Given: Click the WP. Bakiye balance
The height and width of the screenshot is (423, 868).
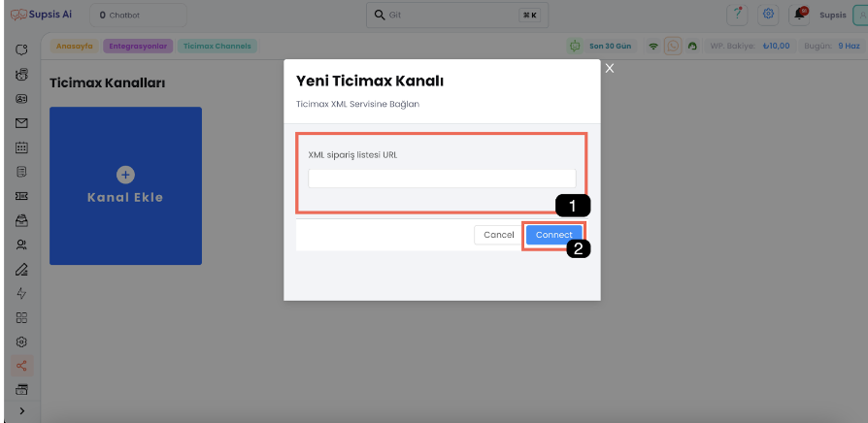Looking at the screenshot, I should (x=751, y=46).
